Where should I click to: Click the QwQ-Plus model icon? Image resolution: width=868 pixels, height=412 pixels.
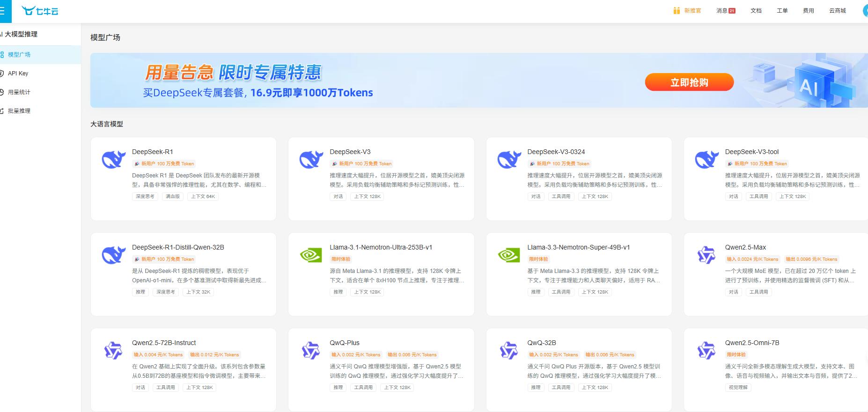[311, 351]
